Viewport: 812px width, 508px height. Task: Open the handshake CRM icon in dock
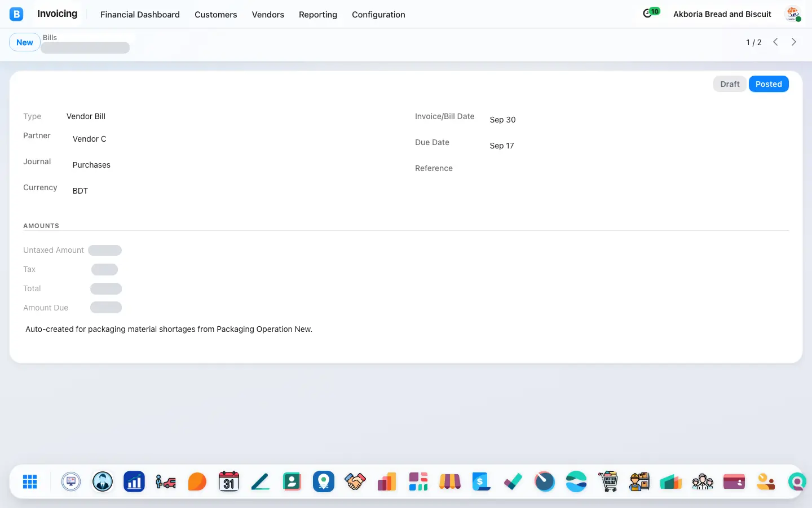click(x=355, y=481)
